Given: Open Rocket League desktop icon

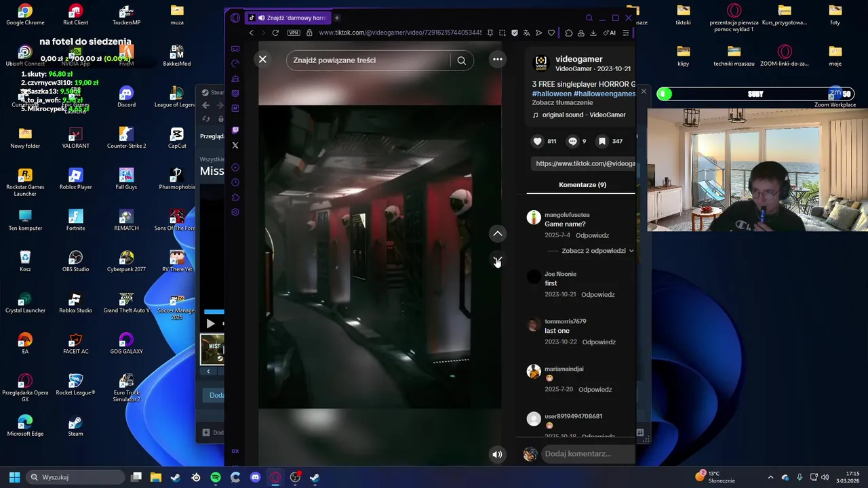Looking at the screenshot, I should [x=75, y=384].
